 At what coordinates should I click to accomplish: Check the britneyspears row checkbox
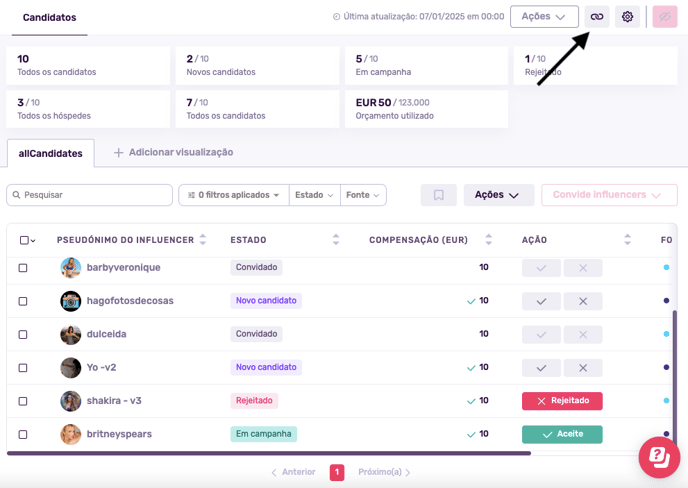click(23, 435)
